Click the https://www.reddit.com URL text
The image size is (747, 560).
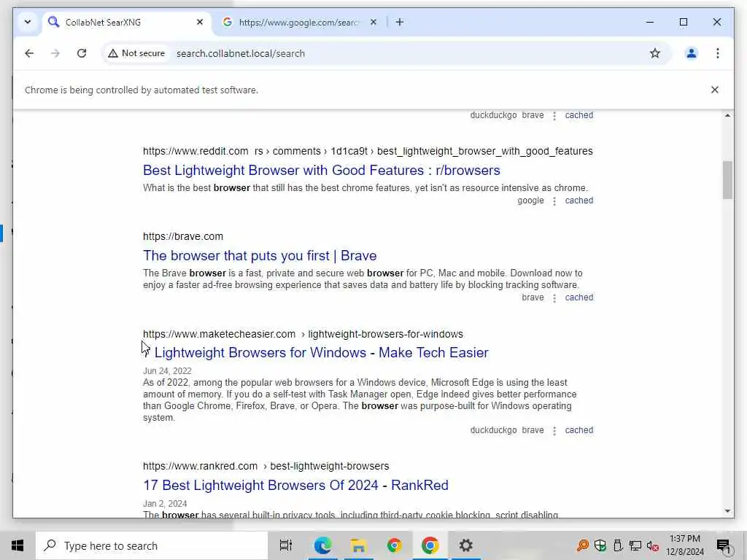click(196, 151)
